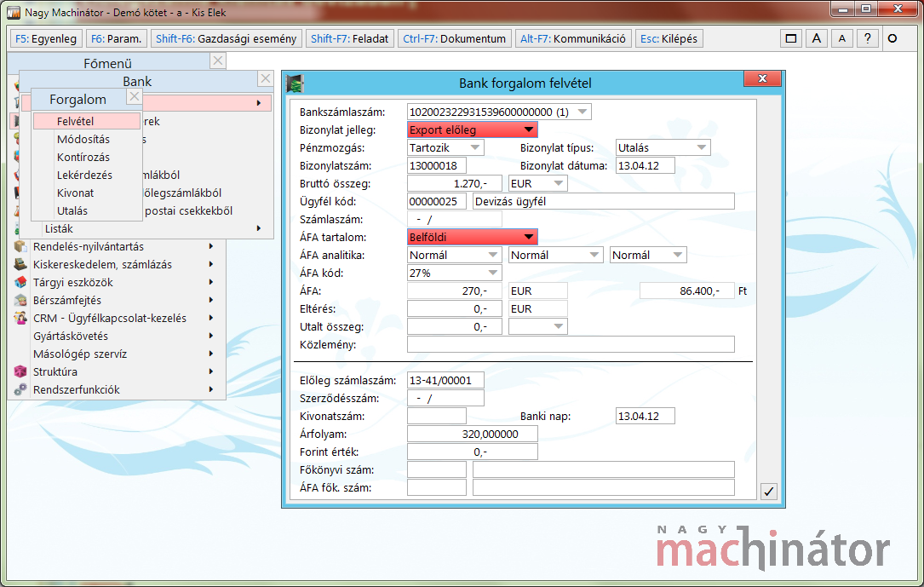Image resolution: width=924 pixels, height=587 pixels.
Task: Click Shift-F7: Feladat button
Action: click(349, 39)
